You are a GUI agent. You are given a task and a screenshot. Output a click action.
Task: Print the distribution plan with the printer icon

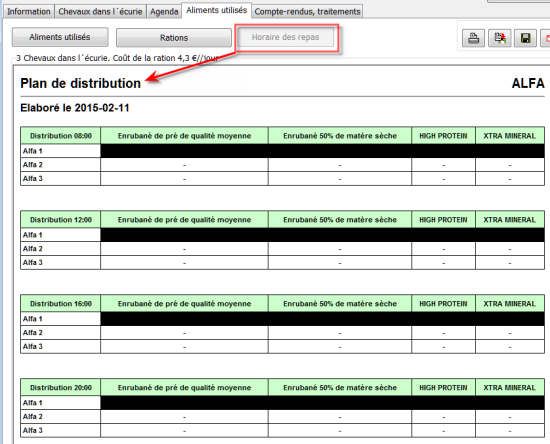tap(474, 38)
